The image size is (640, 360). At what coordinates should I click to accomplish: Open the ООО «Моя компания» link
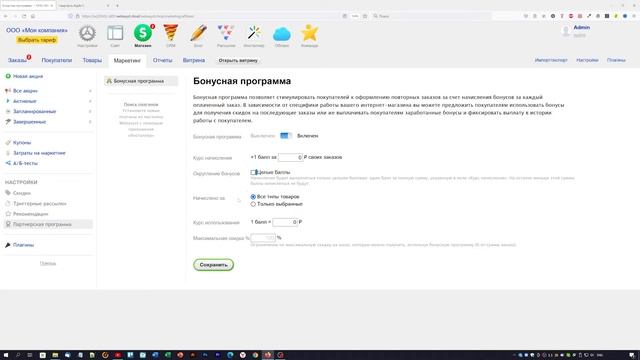(x=37, y=30)
